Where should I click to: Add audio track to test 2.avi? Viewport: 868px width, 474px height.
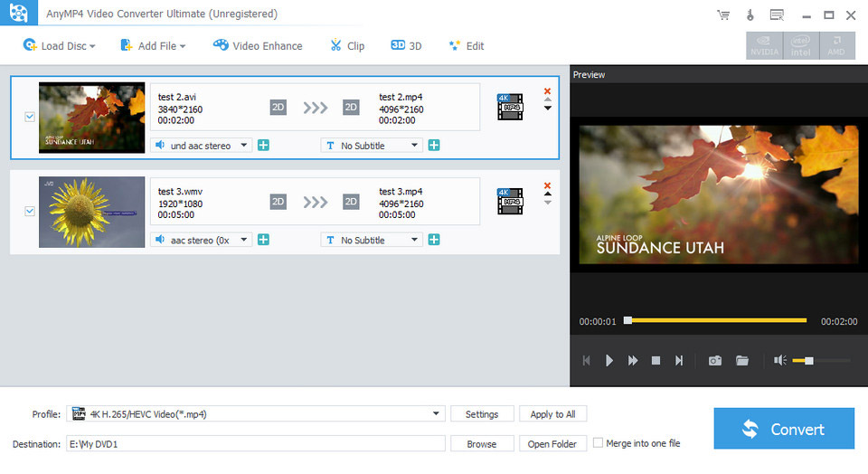pos(263,146)
